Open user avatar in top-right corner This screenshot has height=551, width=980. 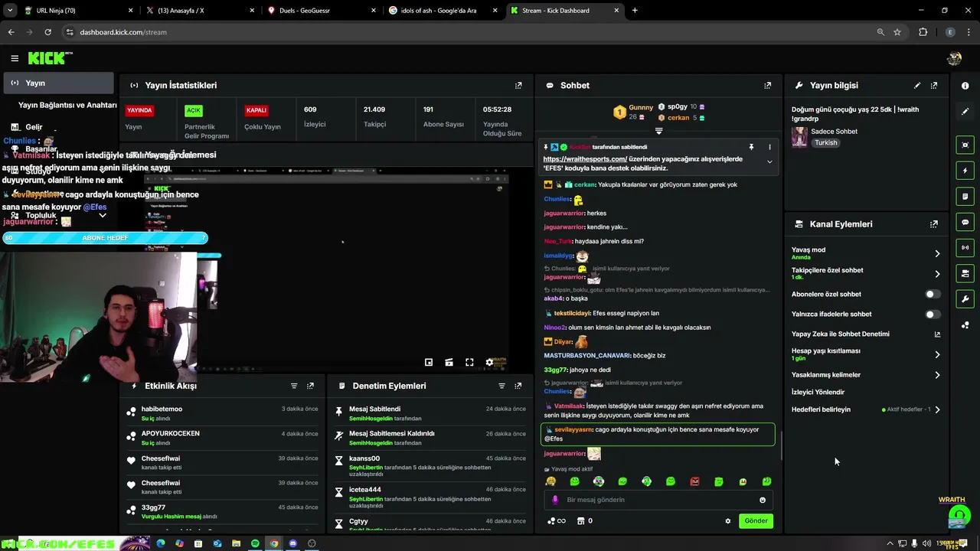(x=954, y=58)
